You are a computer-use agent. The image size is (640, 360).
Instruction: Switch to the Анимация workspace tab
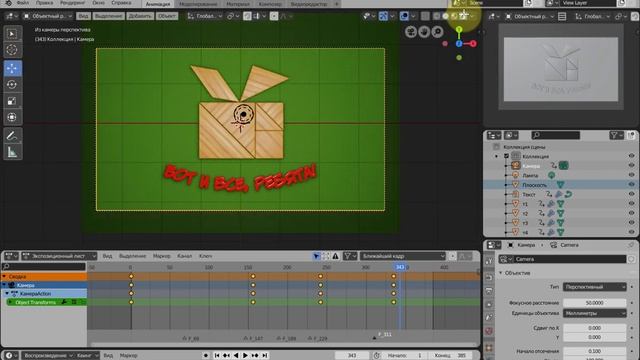[x=158, y=4]
